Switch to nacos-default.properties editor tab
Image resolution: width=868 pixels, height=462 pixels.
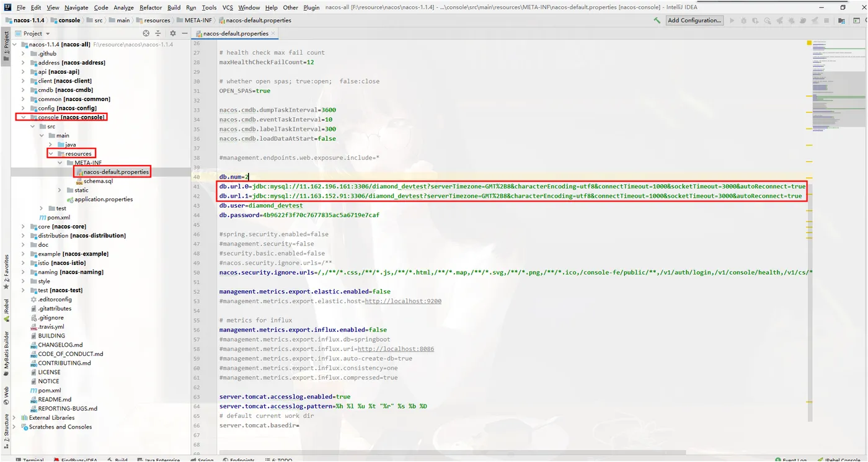[x=236, y=33]
